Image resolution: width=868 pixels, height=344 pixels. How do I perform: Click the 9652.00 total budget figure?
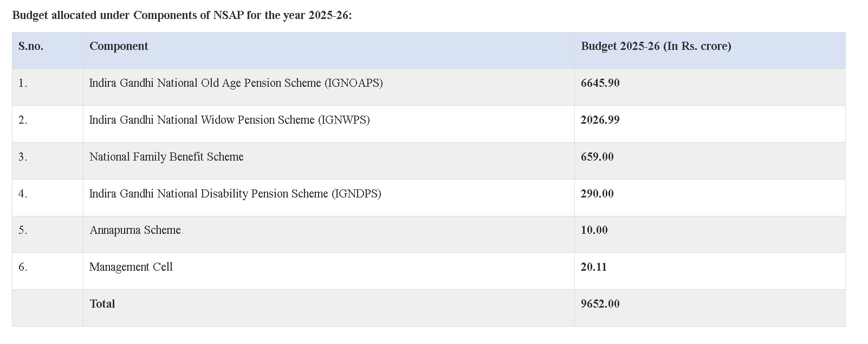point(600,304)
